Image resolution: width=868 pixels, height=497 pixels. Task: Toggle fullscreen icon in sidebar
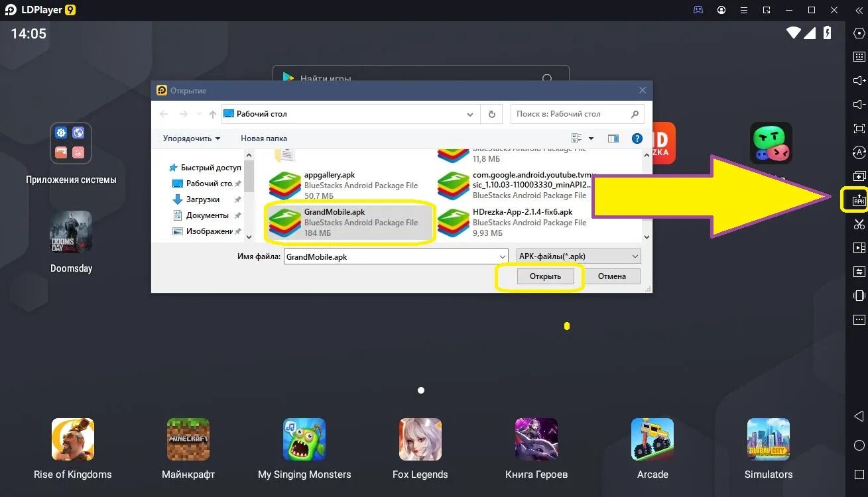(859, 129)
